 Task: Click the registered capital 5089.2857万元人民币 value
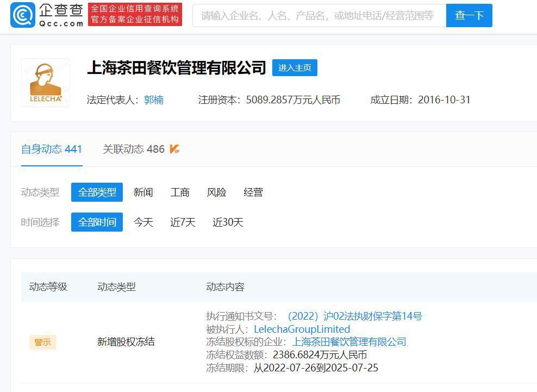(x=293, y=99)
